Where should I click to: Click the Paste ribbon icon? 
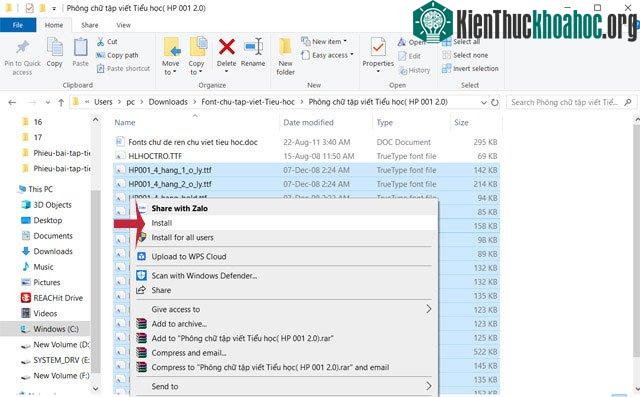coord(80,48)
